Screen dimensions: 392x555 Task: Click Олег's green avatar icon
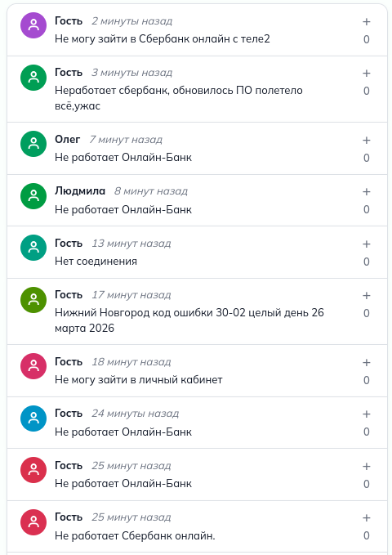[33, 144]
